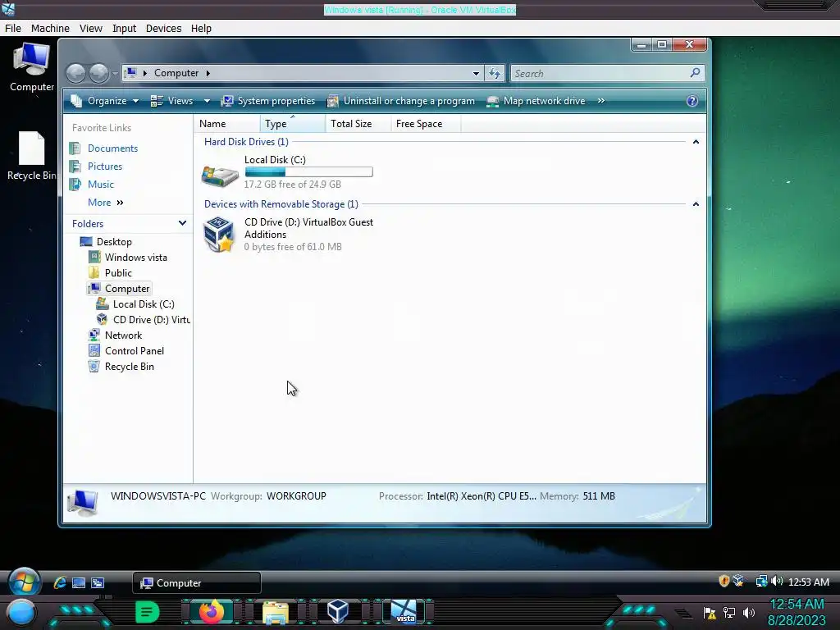Select Network in the folder tree

[123, 336]
